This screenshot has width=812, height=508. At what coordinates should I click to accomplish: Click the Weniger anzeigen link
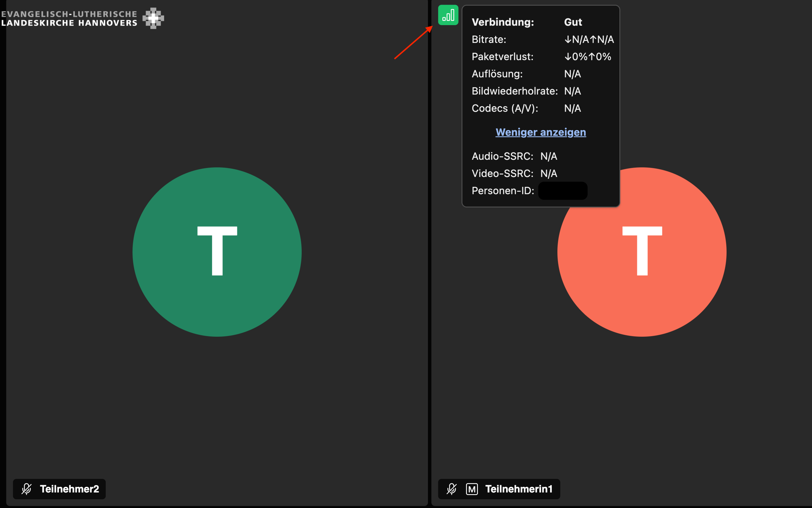(541, 132)
